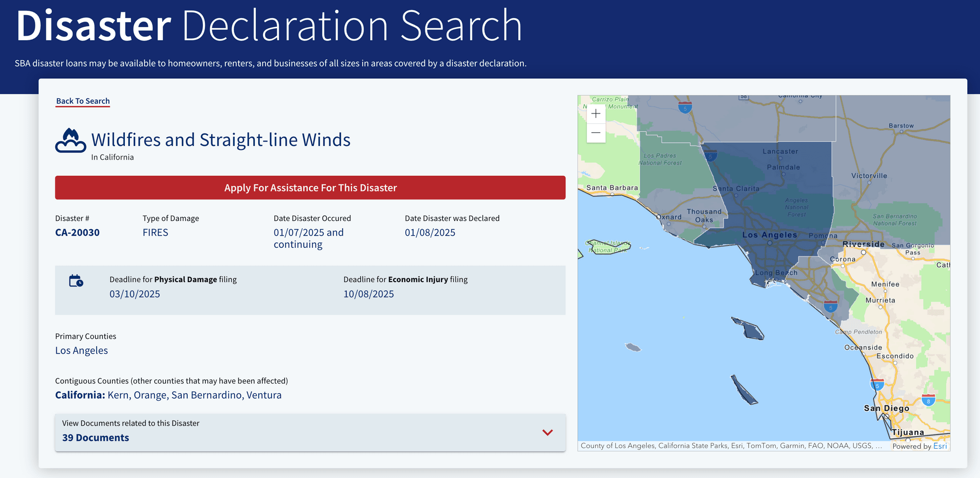Select Santa Catalina Island on the map
Screen dimensions: 980x478
[748, 329]
